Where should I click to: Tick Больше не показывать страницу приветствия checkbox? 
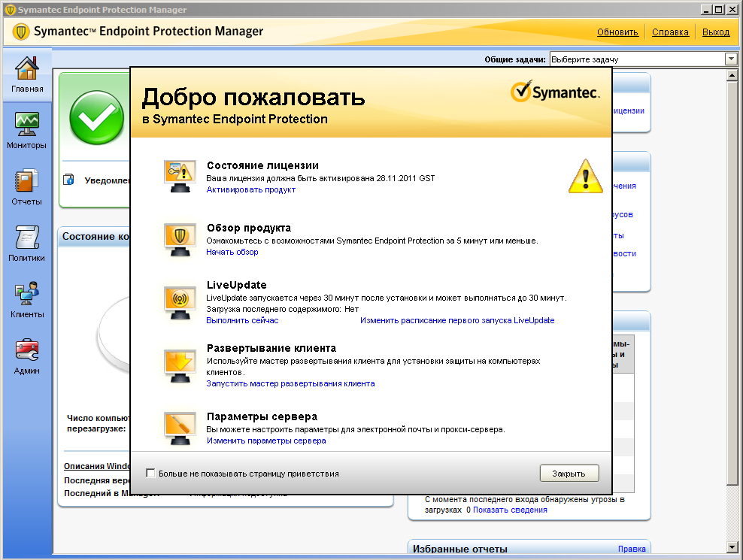click(150, 473)
